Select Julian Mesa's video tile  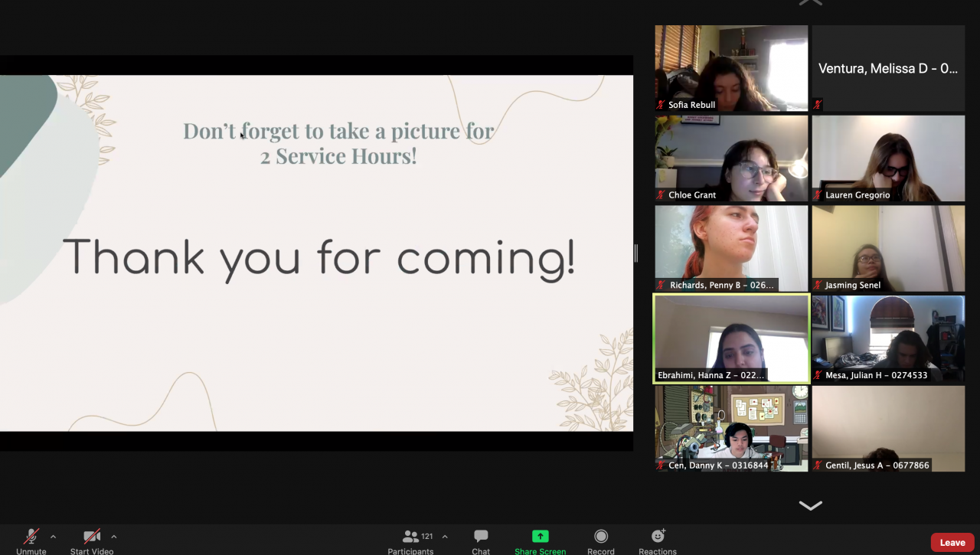pos(888,338)
